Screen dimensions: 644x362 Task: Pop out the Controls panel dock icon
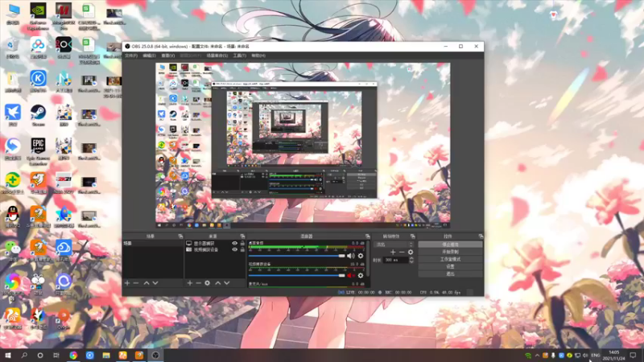pyautogui.click(x=481, y=237)
